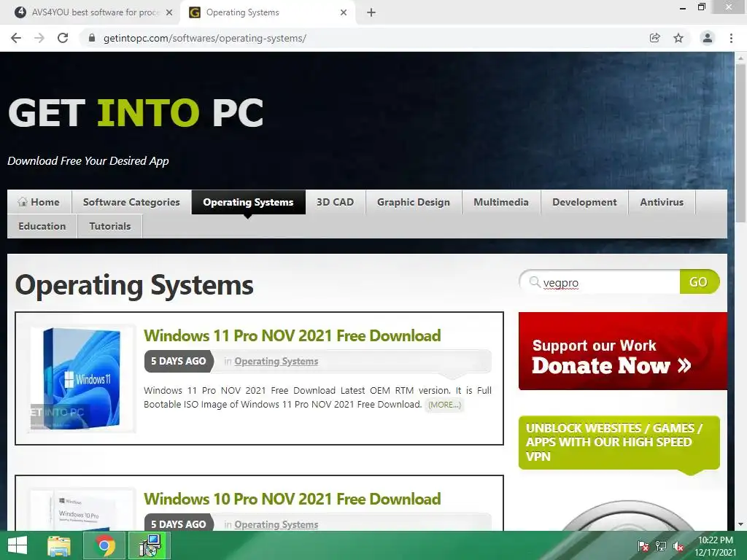Open the 3D CAD category

click(x=336, y=202)
